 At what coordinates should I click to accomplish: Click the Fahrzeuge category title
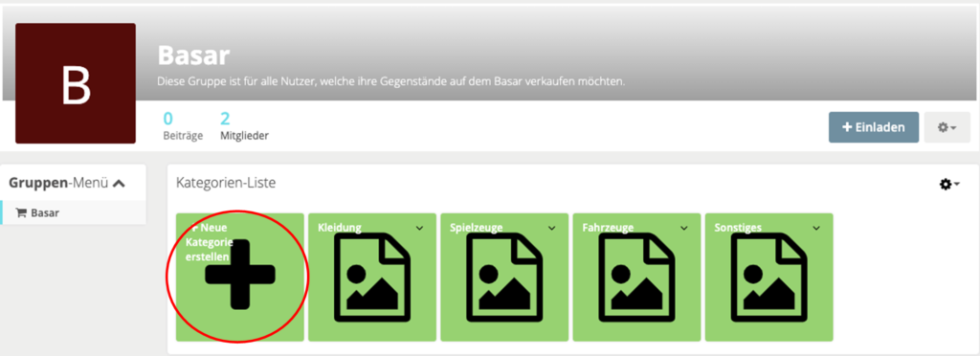click(x=608, y=228)
